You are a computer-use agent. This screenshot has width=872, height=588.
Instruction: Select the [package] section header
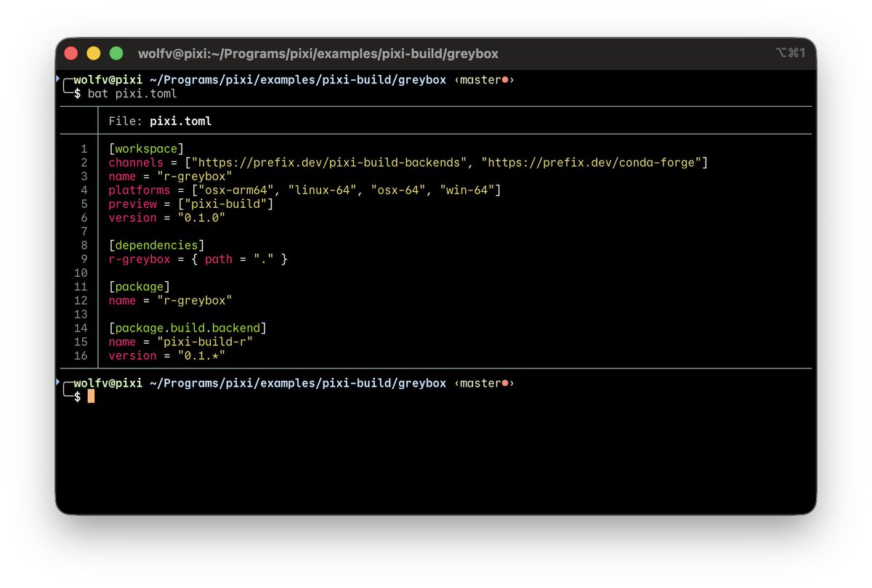click(x=140, y=287)
